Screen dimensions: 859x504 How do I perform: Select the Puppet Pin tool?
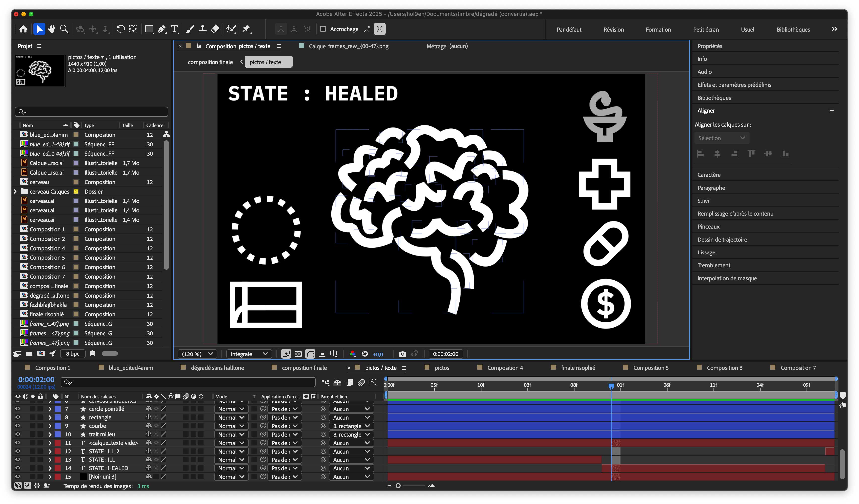pyautogui.click(x=246, y=29)
